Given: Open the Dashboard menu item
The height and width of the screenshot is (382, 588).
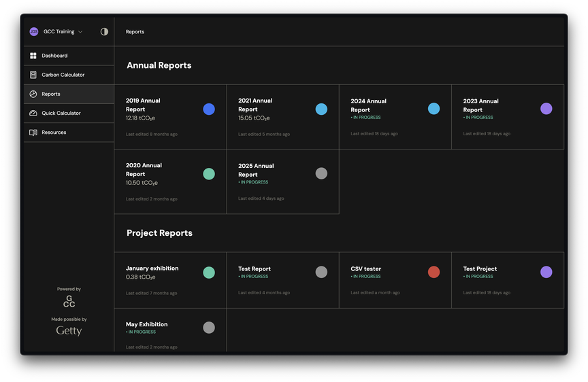Looking at the screenshot, I should tap(69, 56).
